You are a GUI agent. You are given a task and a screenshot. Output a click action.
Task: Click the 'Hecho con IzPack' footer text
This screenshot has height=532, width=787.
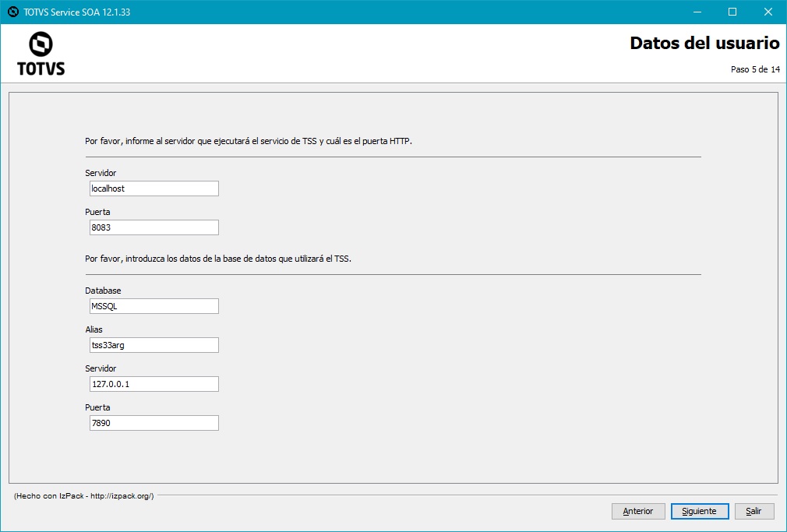point(84,496)
